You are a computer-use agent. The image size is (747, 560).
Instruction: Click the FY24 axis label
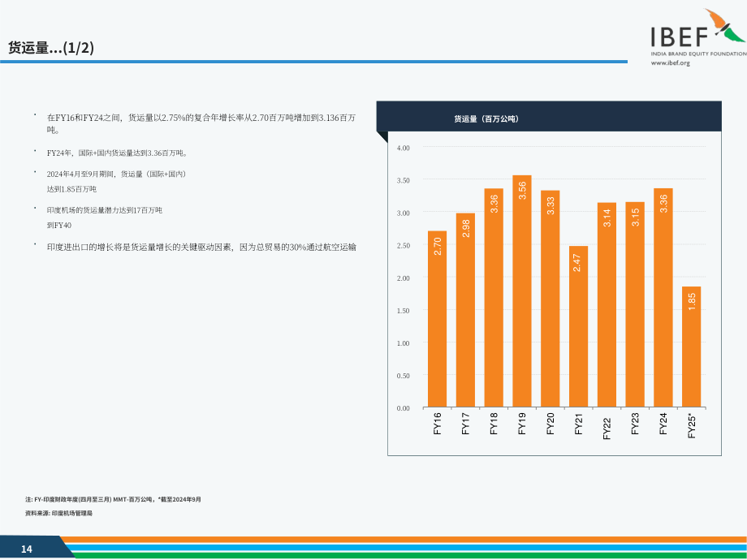point(663,424)
